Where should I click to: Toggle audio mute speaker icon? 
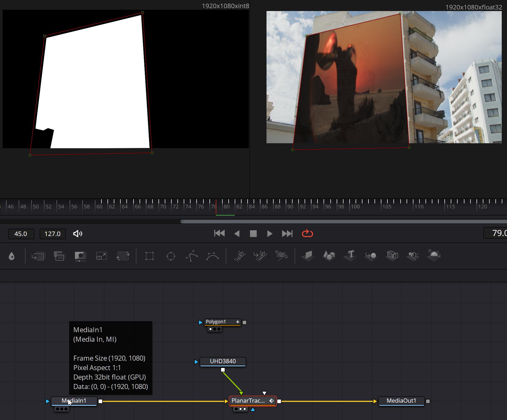[78, 234]
